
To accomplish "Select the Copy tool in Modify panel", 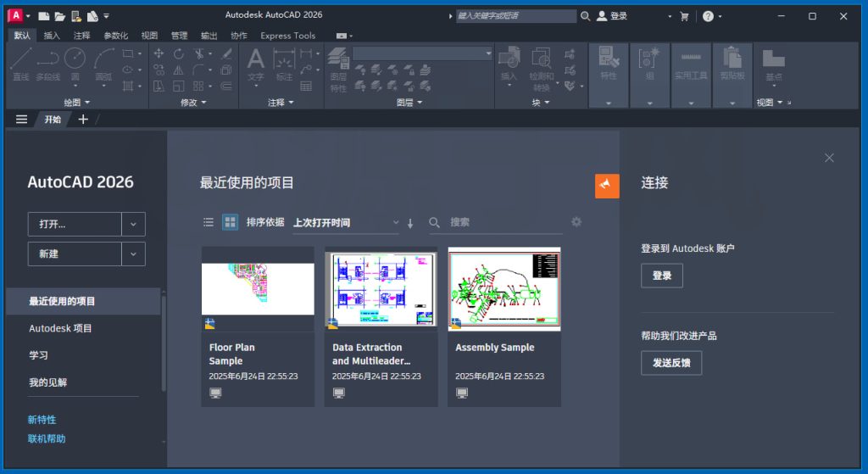I will pyautogui.click(x=159, y=70).
